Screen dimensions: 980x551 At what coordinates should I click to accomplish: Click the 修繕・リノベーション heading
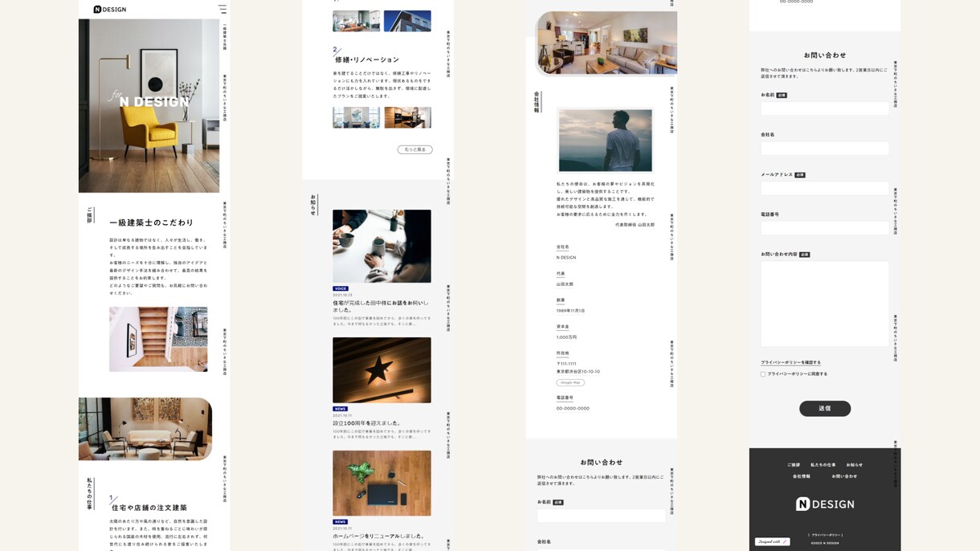point(367,59)
